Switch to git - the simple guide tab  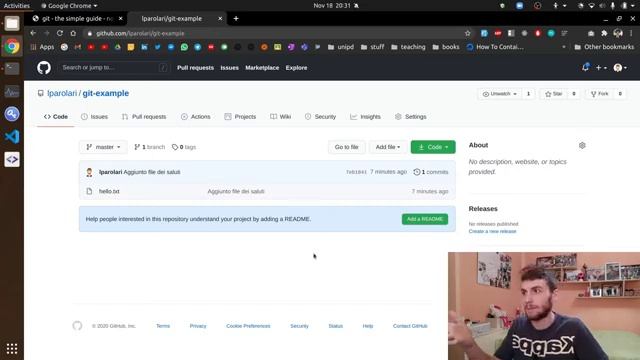tap(77, 19)
